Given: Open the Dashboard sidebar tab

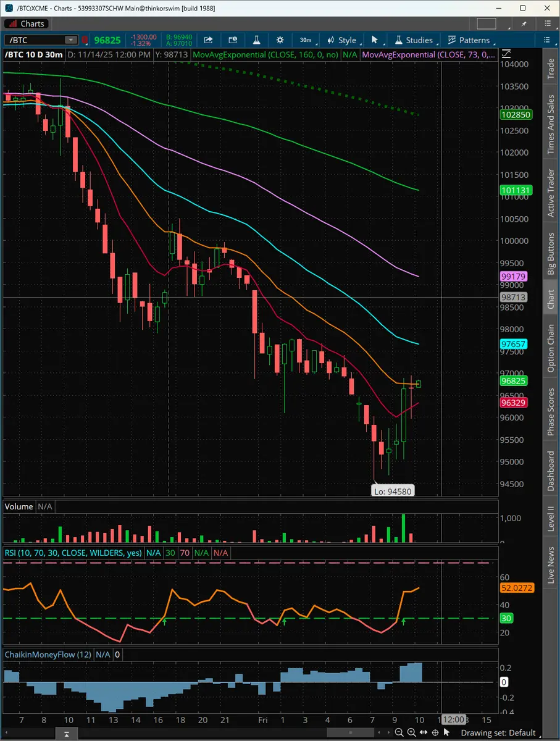Looking at the screenshot, I should coord(551,471).
